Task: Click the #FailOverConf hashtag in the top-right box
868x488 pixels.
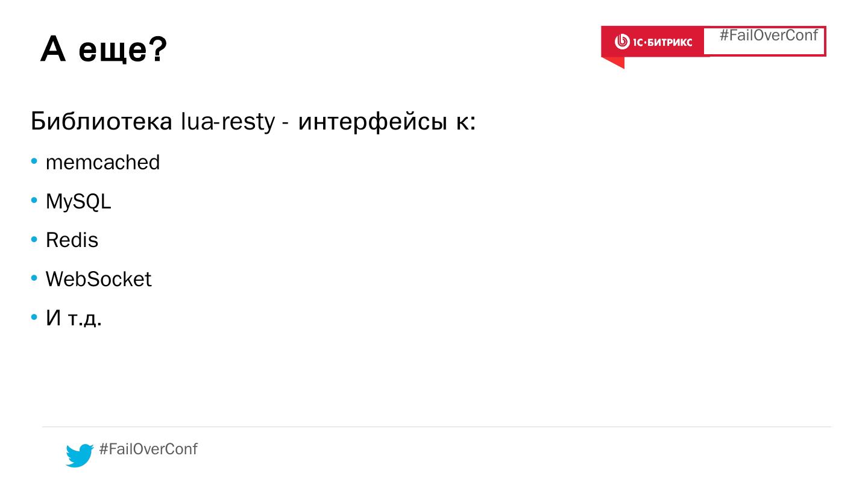Action: (x=768, y=36)
